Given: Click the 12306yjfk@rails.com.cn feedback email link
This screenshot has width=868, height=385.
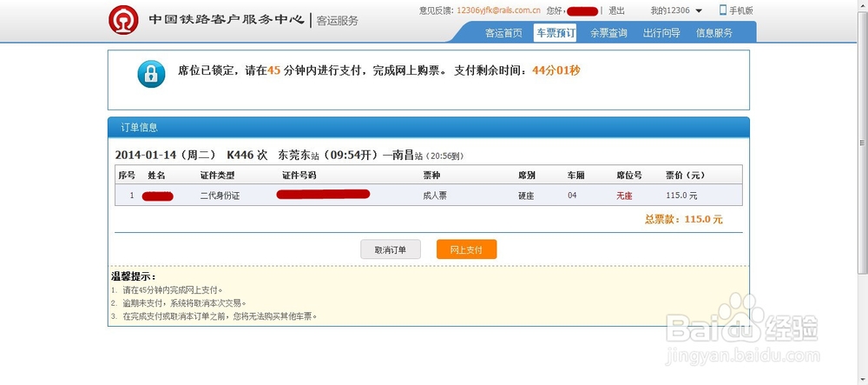Looking at the screenshot, I should coord(499,10).
